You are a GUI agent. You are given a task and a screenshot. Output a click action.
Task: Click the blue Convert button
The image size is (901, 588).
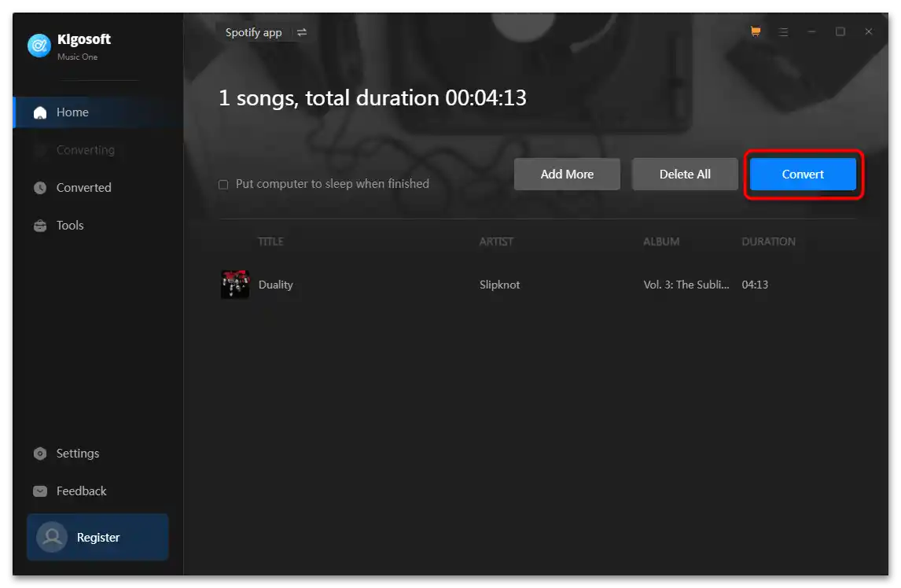point(803,175)
